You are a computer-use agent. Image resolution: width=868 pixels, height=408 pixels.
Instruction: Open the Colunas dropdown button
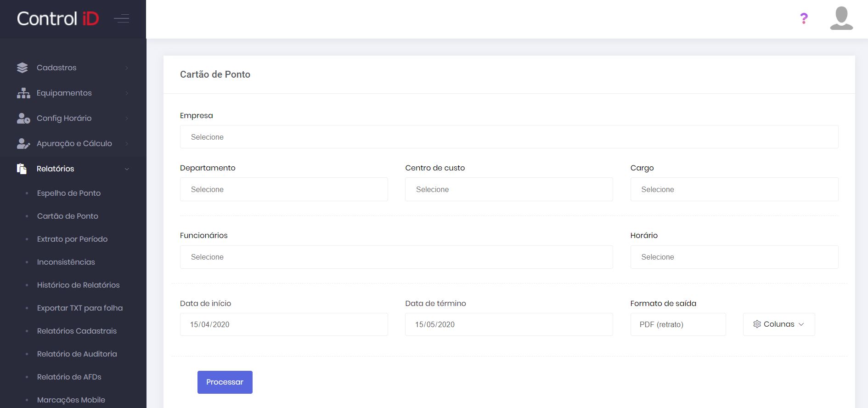779,324
